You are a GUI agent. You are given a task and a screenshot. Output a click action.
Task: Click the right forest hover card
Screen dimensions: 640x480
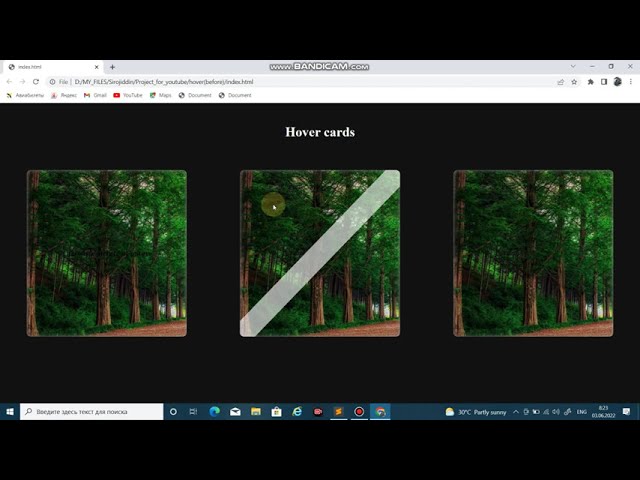[533, 253]
